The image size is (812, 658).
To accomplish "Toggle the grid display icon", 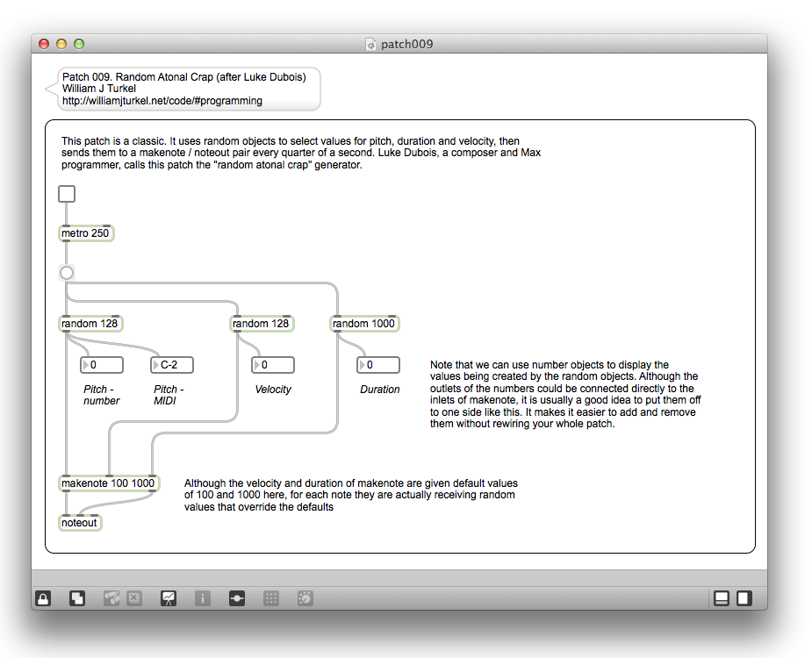I will (x=271, y=598).
